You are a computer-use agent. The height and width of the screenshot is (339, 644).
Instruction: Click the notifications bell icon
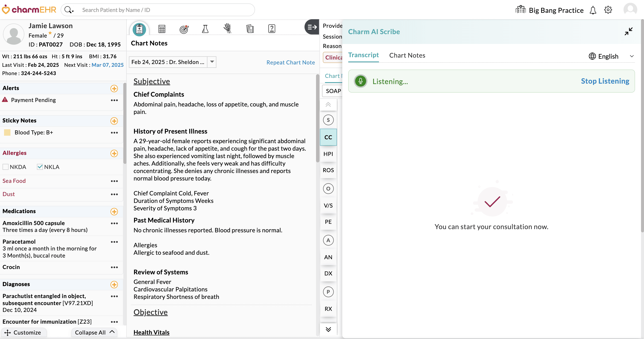593,10
